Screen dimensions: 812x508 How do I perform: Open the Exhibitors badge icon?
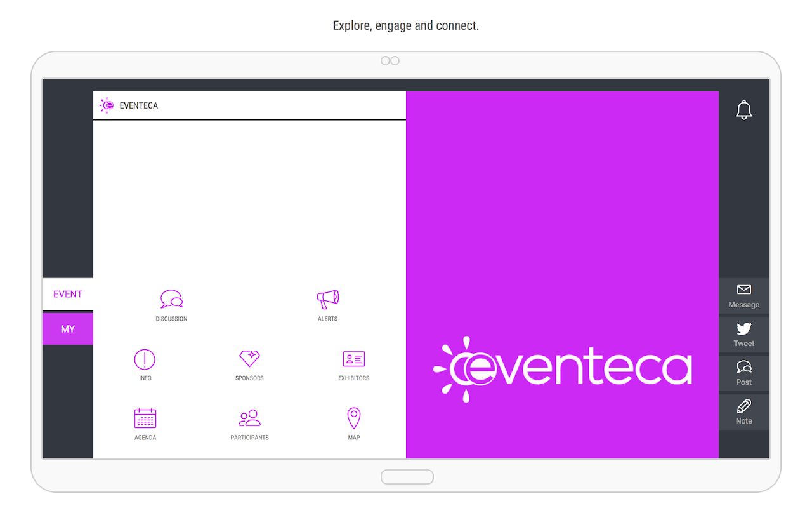(x=354, y=359)
